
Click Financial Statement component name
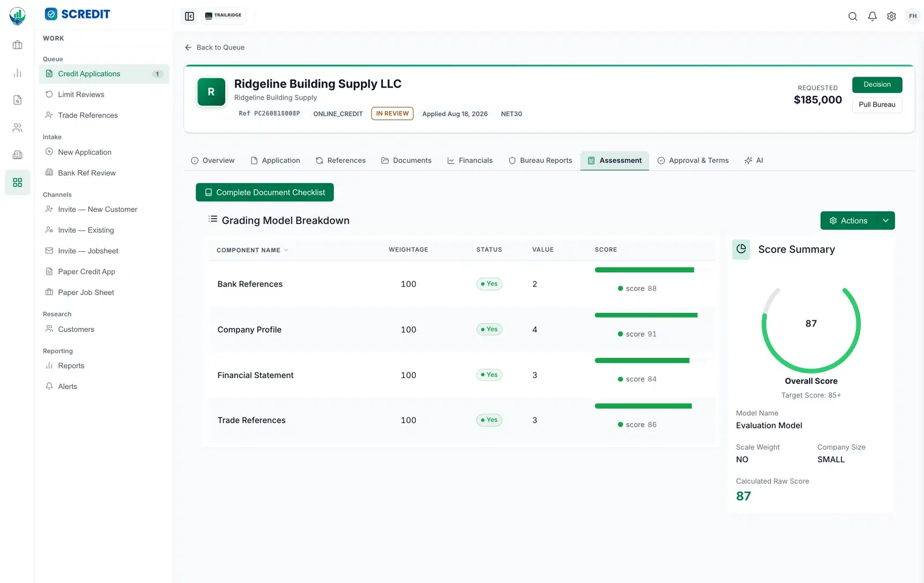255,375
